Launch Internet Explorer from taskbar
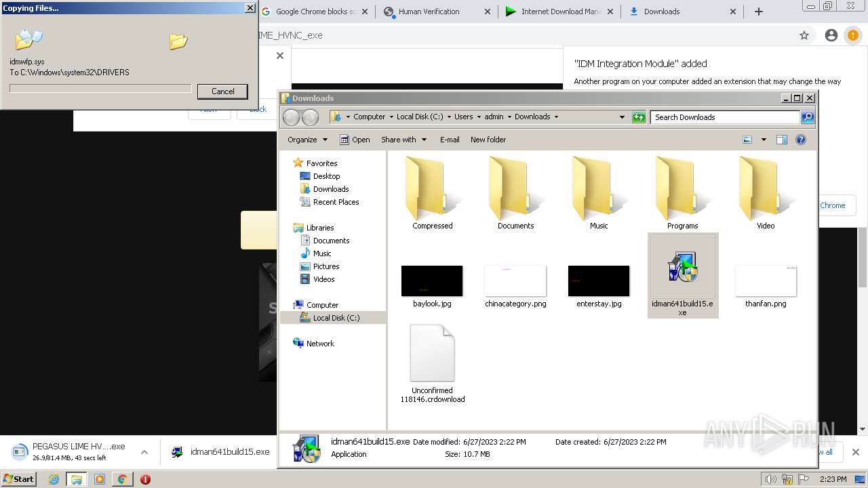The height and width of the screenshot is (488, 868). pyautogui.click(x=54, y=479)
